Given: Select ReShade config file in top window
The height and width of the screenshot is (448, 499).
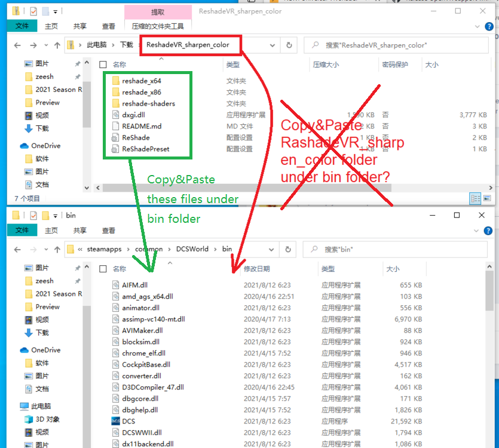Looking at the screenshot, I should (x=136, y=138).
